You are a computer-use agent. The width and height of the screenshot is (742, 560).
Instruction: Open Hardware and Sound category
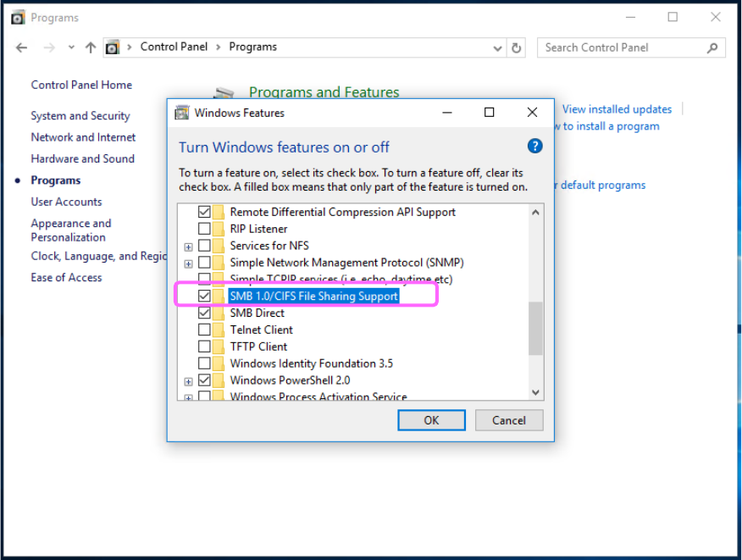point(83,158)
